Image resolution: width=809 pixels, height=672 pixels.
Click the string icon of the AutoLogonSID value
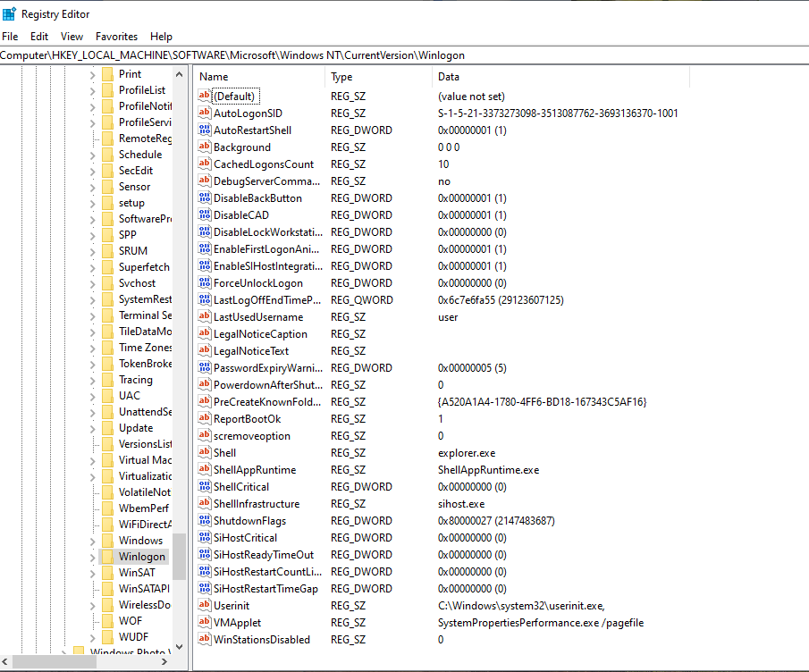tap(205, 113)
